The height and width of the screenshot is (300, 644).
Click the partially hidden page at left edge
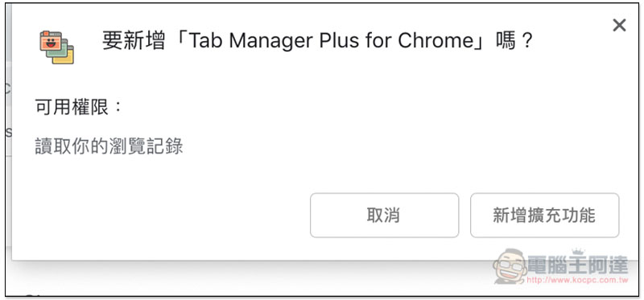(8, 123)
